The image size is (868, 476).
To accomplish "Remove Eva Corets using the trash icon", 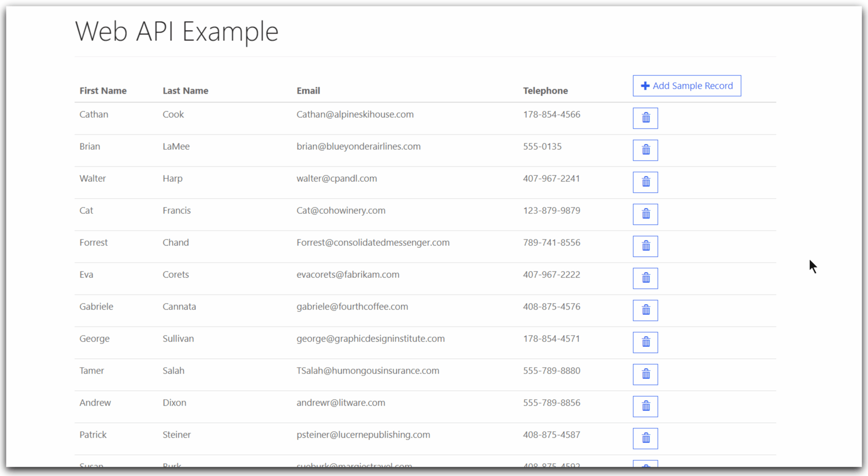I will (645, 278).
